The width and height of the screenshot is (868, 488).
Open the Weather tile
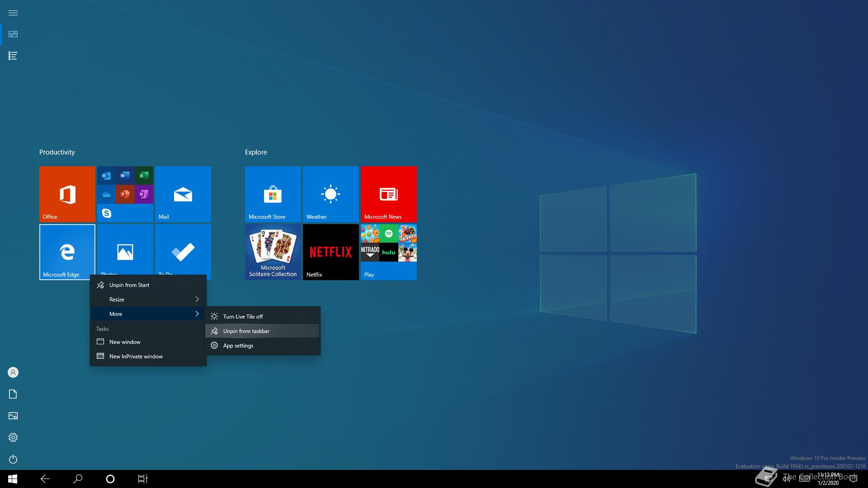point(331,194)
